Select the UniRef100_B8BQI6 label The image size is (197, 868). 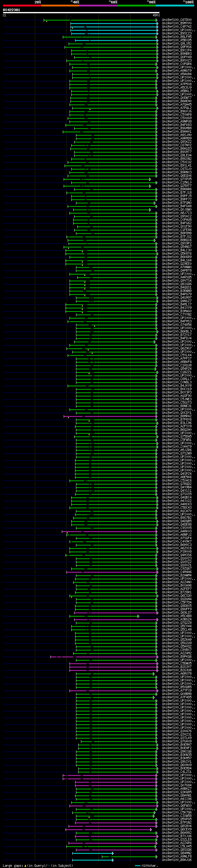pos(176,240)
